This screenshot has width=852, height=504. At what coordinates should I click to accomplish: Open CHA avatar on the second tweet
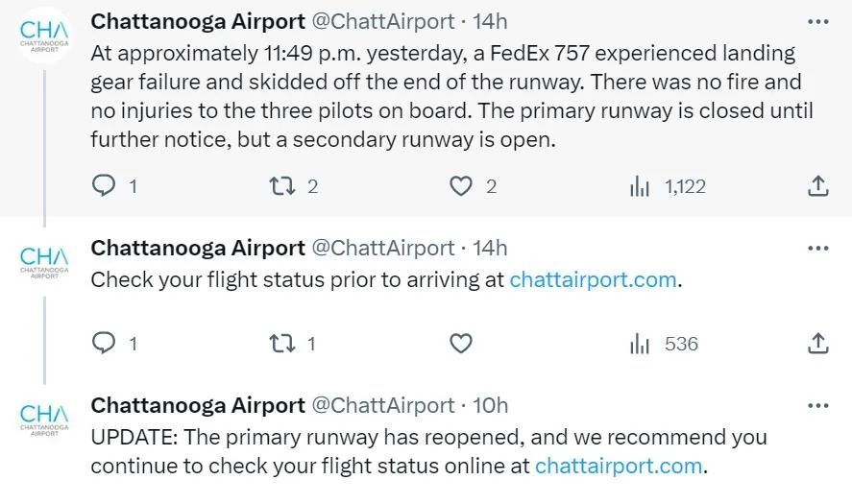44,262
